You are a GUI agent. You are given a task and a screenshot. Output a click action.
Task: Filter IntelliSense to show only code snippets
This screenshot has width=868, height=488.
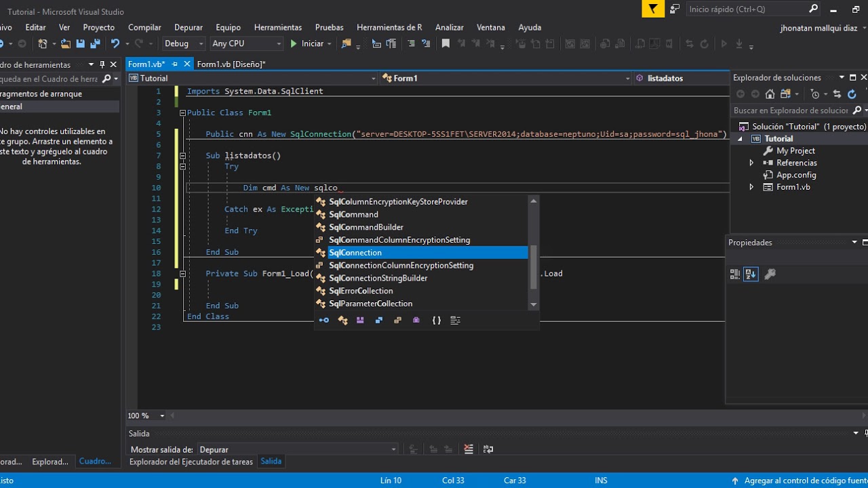pos(455,320)
